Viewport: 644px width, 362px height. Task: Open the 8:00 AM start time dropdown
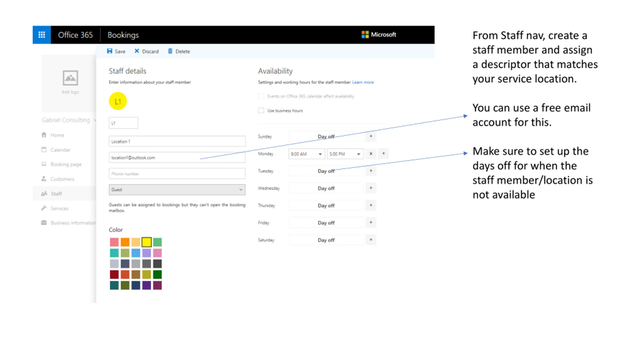[x=306, y=154]
